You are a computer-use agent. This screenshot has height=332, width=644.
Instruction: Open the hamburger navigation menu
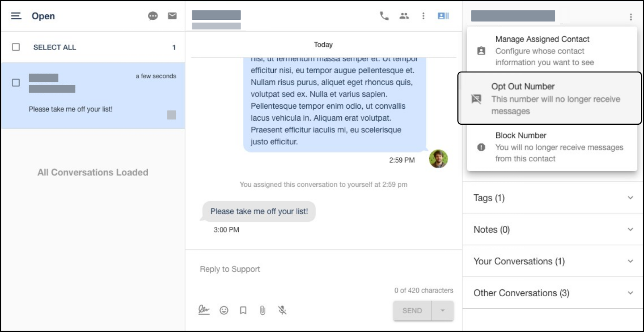(15, 16)
